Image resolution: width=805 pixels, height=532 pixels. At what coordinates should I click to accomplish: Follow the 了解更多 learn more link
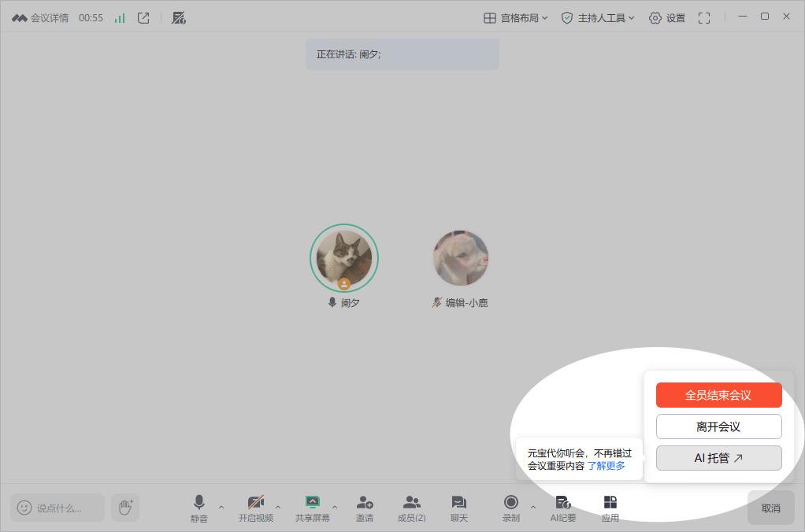(x=607, y=466)
